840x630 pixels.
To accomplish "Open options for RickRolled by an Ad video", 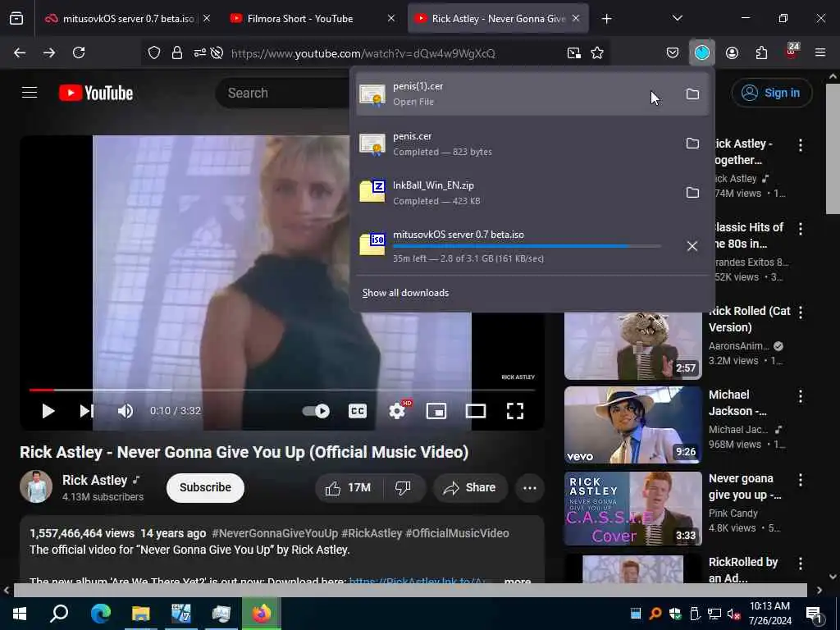I will tap(801, 564).
